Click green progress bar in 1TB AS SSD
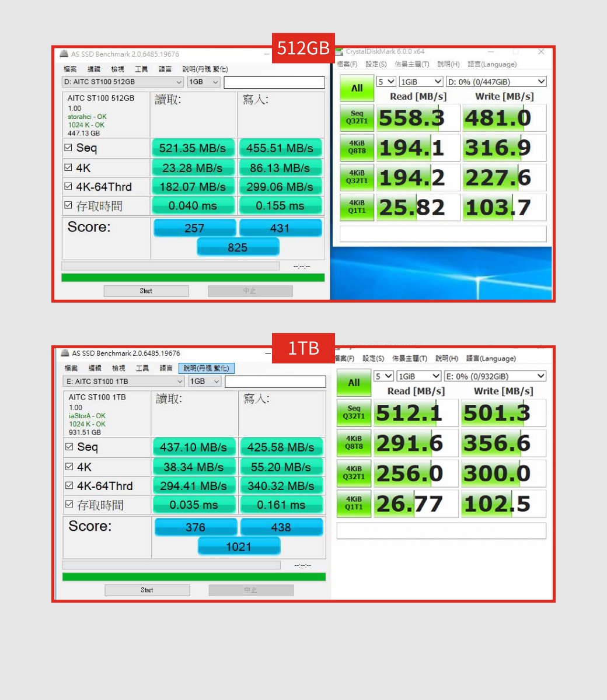Image resolution: width=607 pixels, height=700 pixels. click(x=194, y=577)
